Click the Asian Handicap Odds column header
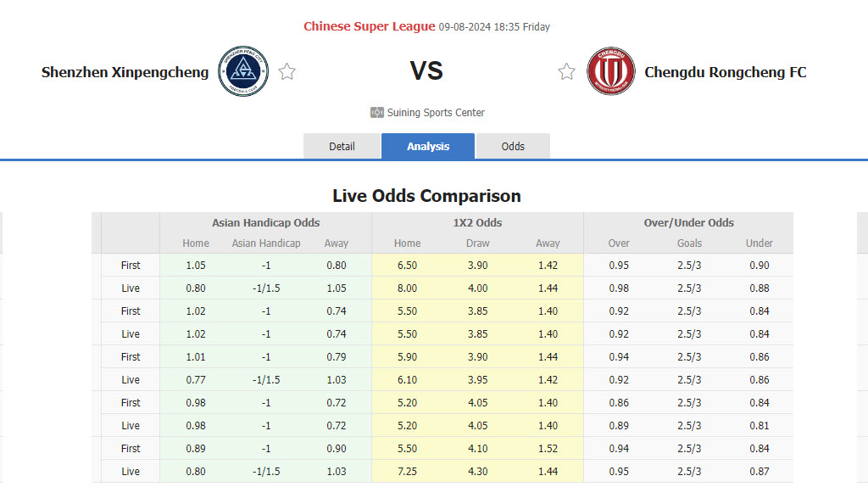The image size is (868, 487). click(x=266, y=222)
